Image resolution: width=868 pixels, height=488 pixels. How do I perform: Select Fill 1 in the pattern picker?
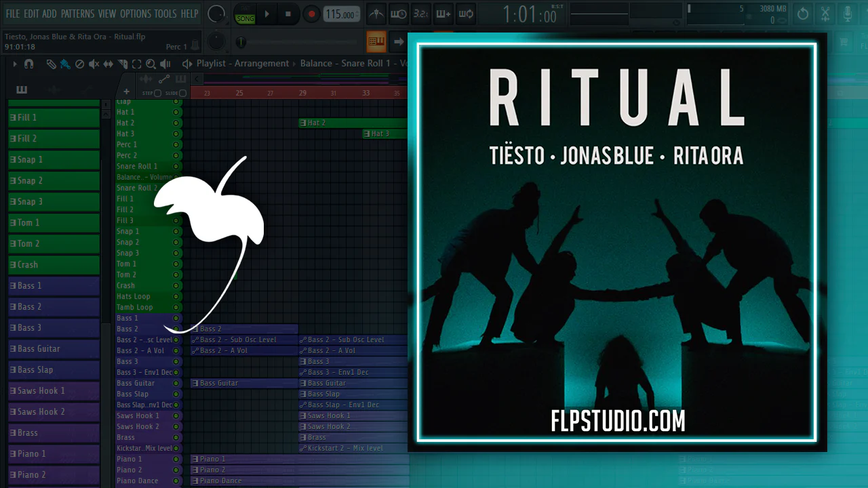coord(54,118)
